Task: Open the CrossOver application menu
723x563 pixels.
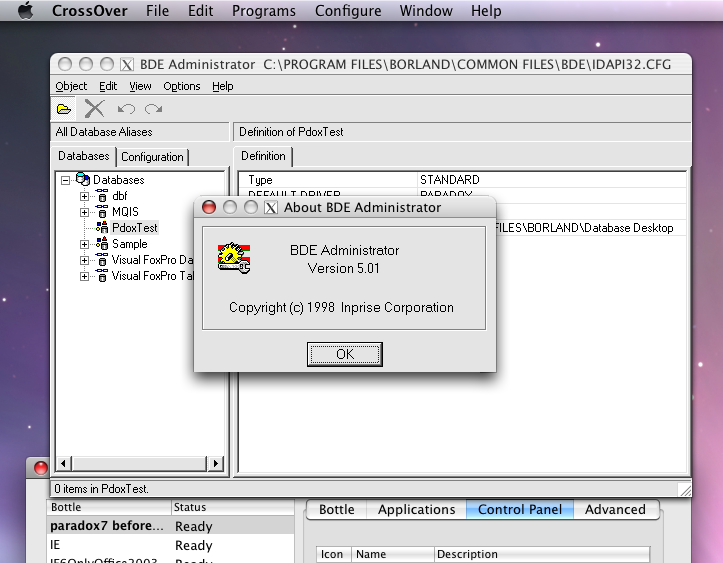Action: click(89, 10)
